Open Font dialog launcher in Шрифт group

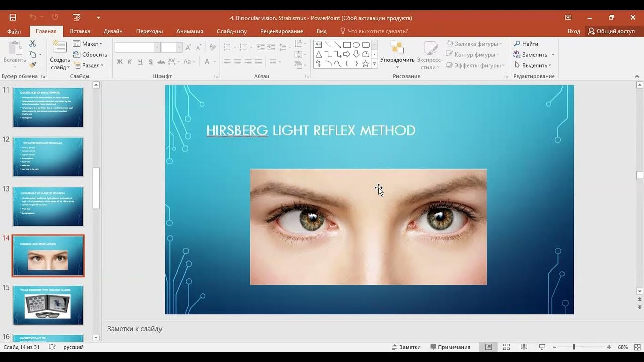tap(216, 76)
